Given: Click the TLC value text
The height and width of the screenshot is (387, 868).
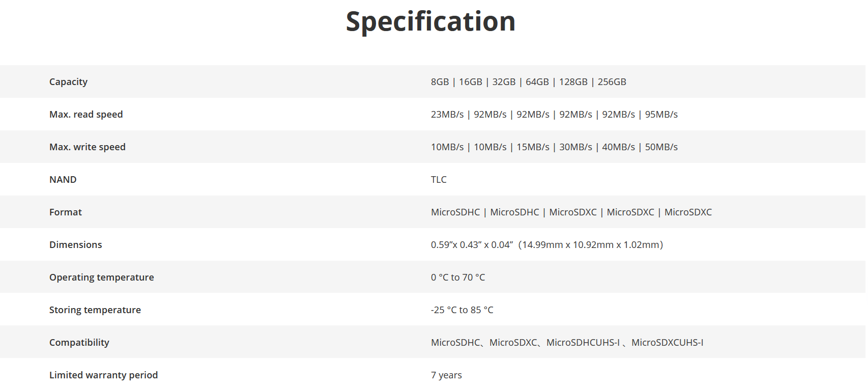Looking at the screenshot, I should (x=439, y=180).
